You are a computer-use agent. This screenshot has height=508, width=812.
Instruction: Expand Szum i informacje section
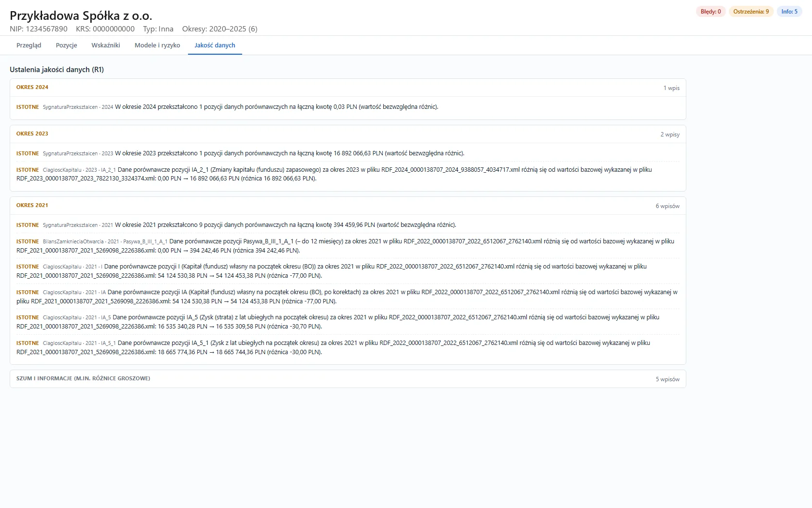click(x=348, y=379)
